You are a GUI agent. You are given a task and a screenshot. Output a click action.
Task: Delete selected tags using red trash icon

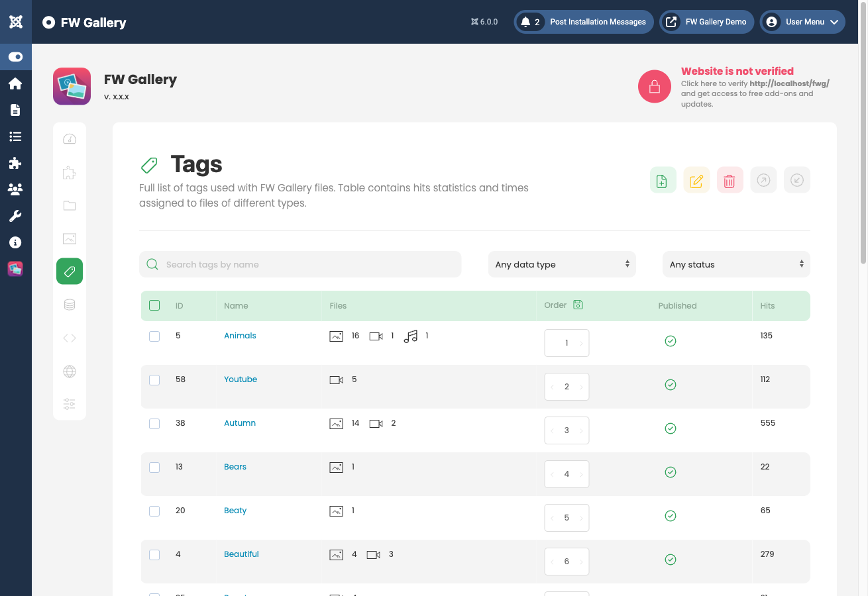[x=730, y=179]
